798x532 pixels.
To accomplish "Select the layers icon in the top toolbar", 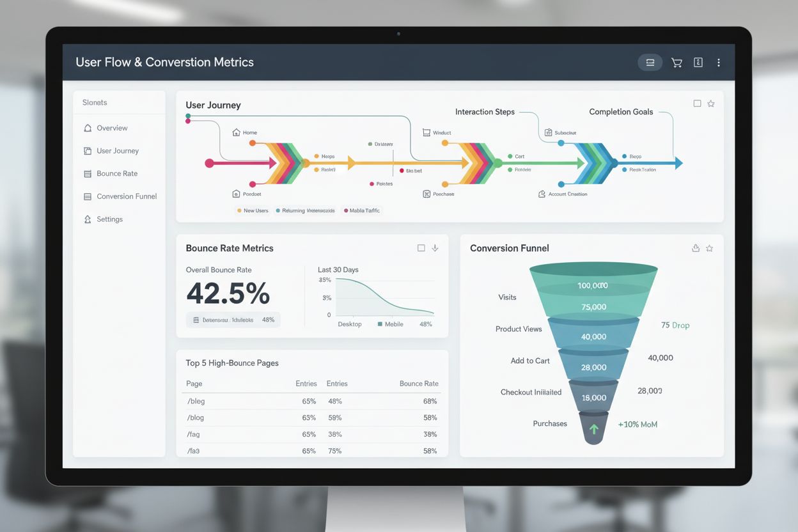I will point(650,62).
